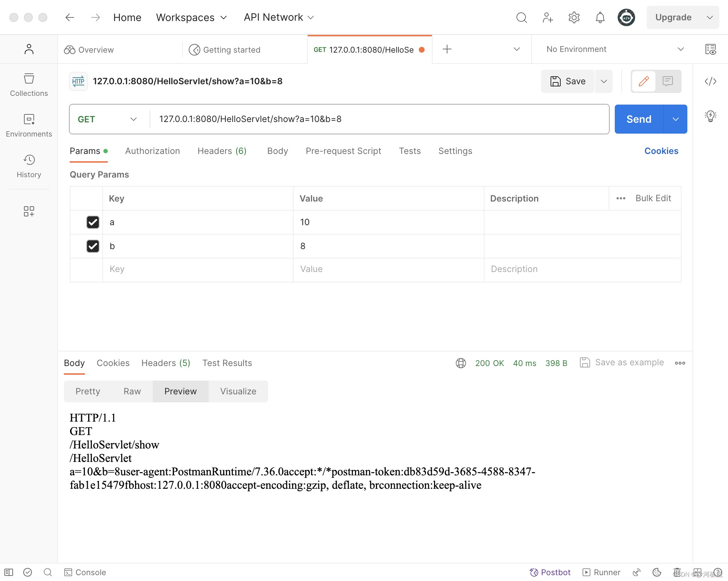
Task: Toggle the comment mode button beside the pencil
Action: tap(667, 81)
